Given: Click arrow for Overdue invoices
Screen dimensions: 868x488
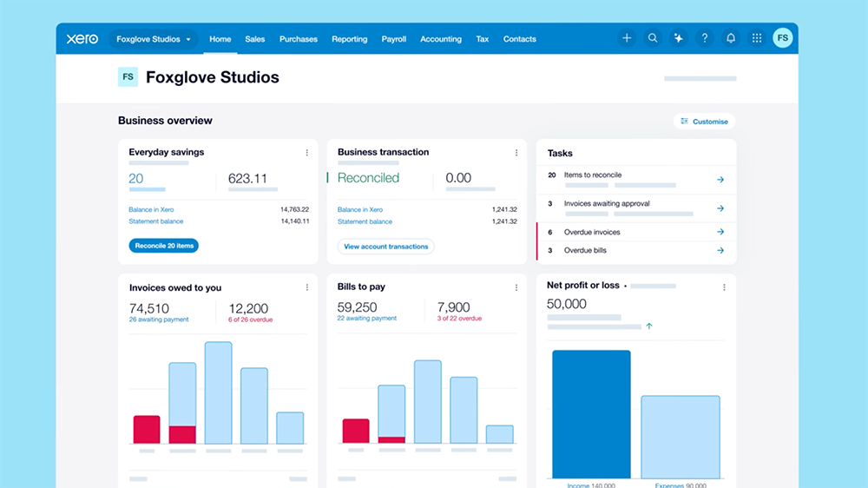Looking at the screenshot, I should coord(720,232).
